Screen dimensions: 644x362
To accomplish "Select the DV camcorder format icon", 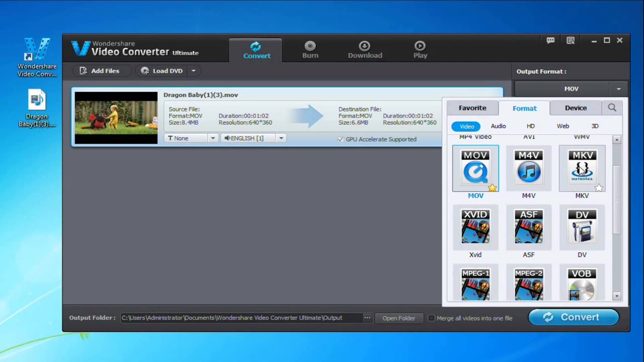I will click(582, 227).
